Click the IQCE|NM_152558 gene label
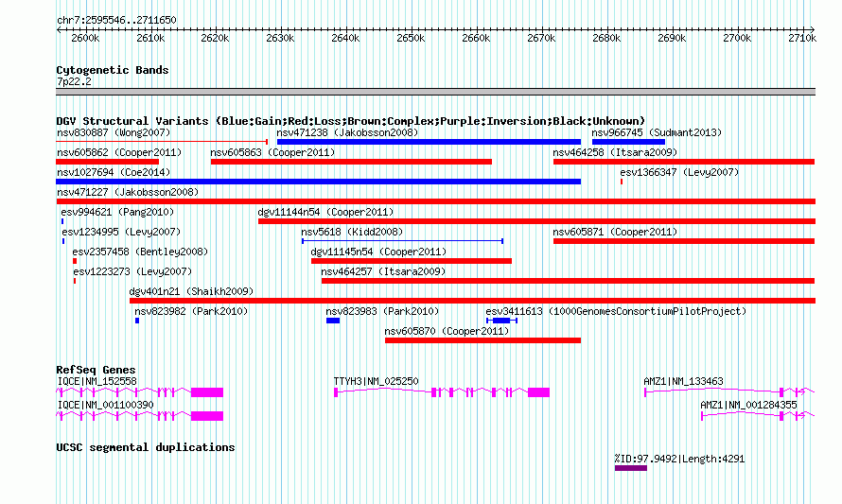 pos(97,382)
